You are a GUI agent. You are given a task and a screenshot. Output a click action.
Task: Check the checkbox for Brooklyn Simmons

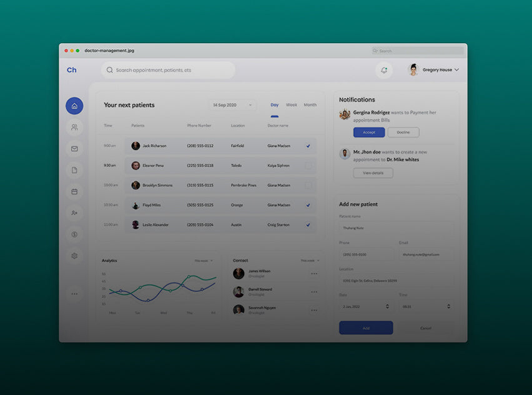308,186
